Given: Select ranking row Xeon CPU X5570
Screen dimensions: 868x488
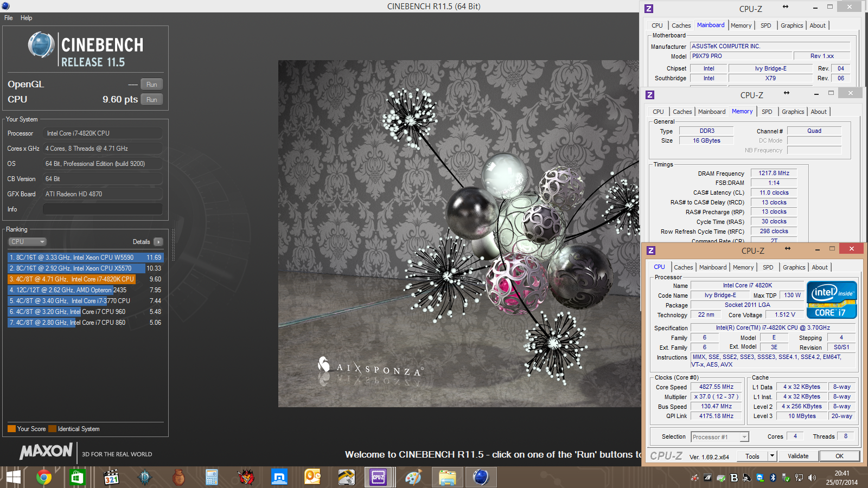Looking at the screenshot, I should click(x=86, y=268).
